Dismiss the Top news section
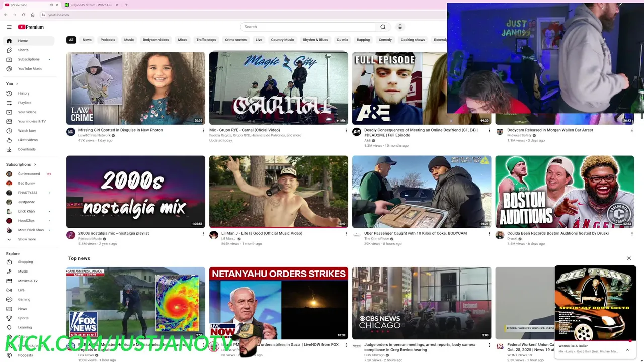 coord(629,258)
